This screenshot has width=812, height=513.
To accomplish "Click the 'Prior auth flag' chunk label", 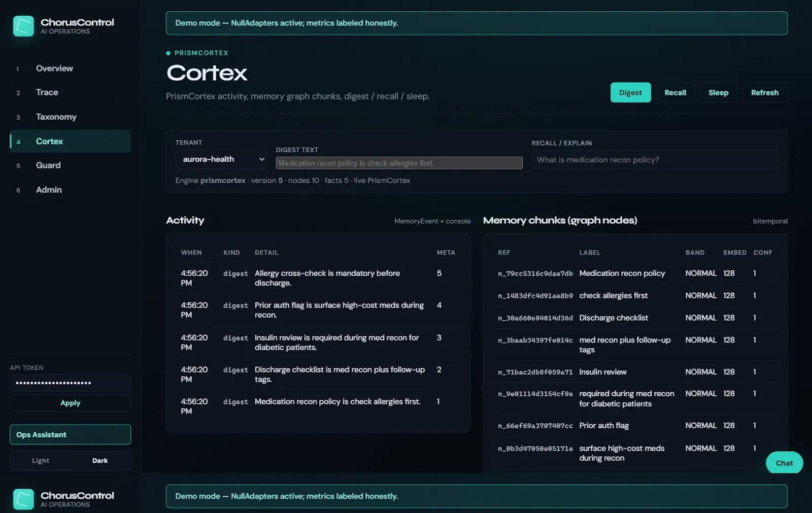I will pyautogui.click(x=604, y=425).
